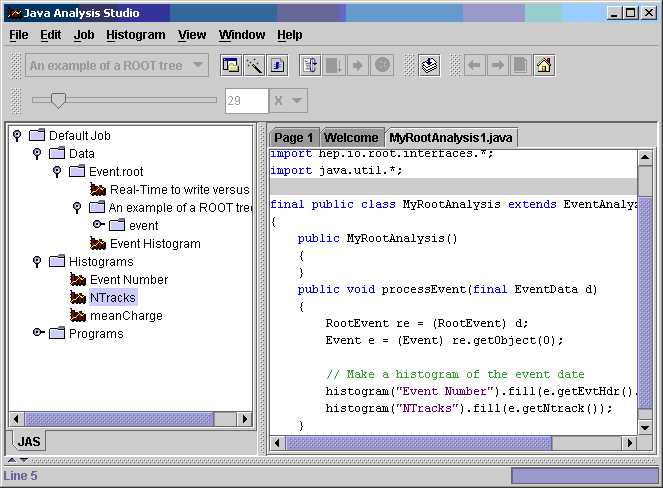Switch to the Page 1 tab
The width and height of the screenshot is (663, 488).
pos(294,138)
